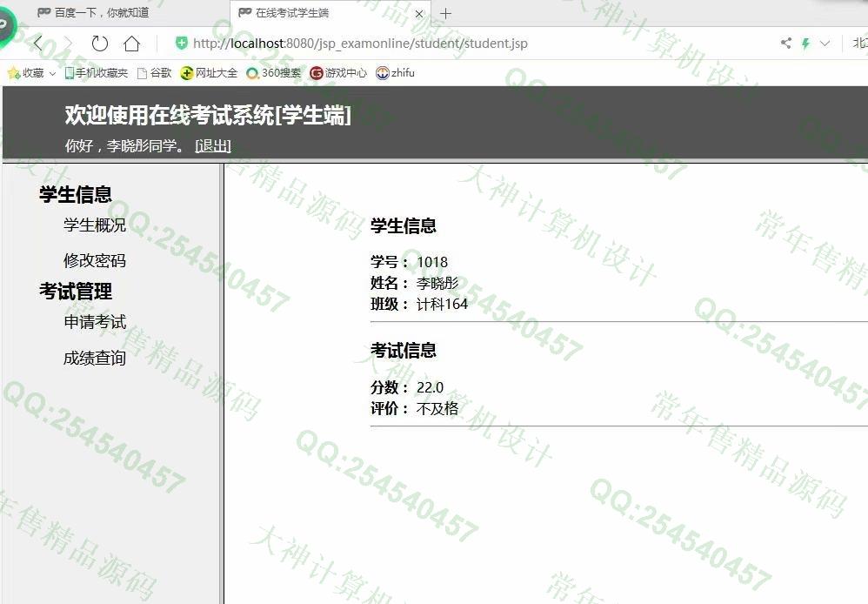The width and height of the screenshot is (868, 604).
Task: Click the 考试信息 section heading
Action: click(404, 351)
